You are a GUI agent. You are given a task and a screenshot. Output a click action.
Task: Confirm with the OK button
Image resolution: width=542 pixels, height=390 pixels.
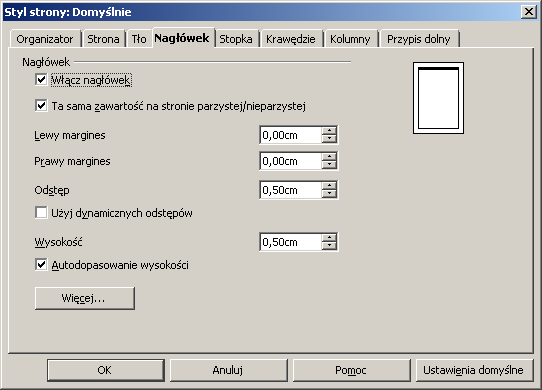[x=105, y=370]
